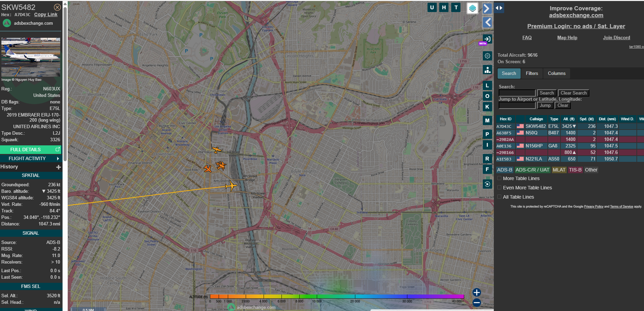Select the aircraft icon near Little Tokyo

pyautogui.click(x=216, y=149)
